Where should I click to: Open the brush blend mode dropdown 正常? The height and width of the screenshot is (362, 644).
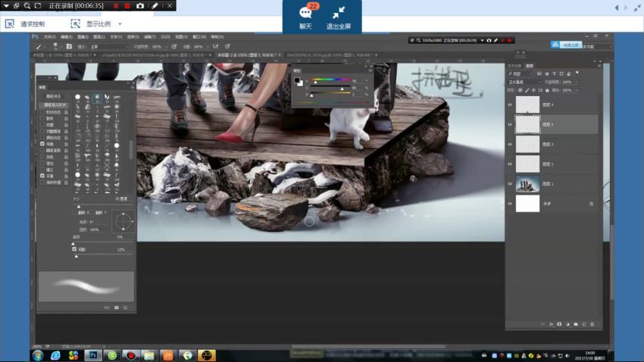coord(108,47)
